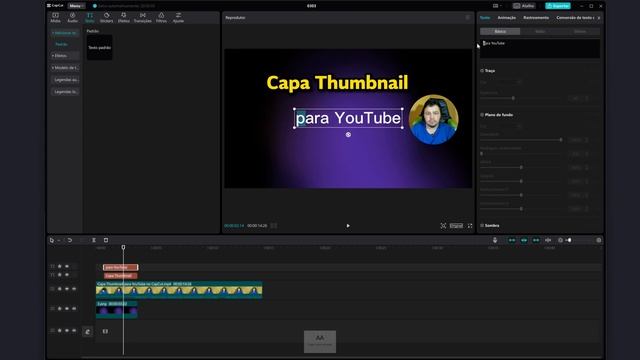Image resolution: width=640 pixels, height=360 pixels.
Task: Open the Mídia tab
Action: tap(56, 18)
